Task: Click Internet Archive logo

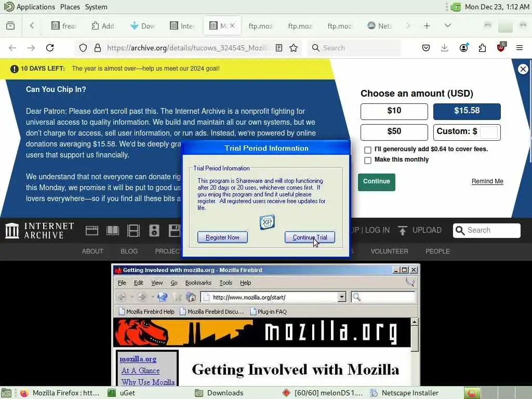Action: coord(39,231)
